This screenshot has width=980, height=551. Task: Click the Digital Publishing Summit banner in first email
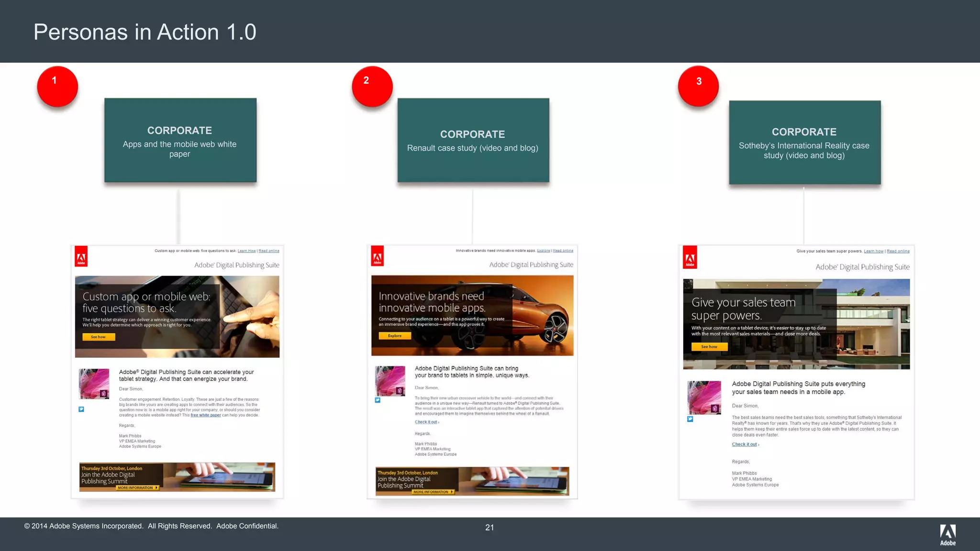pyautogui.click(x=177, y=477)
